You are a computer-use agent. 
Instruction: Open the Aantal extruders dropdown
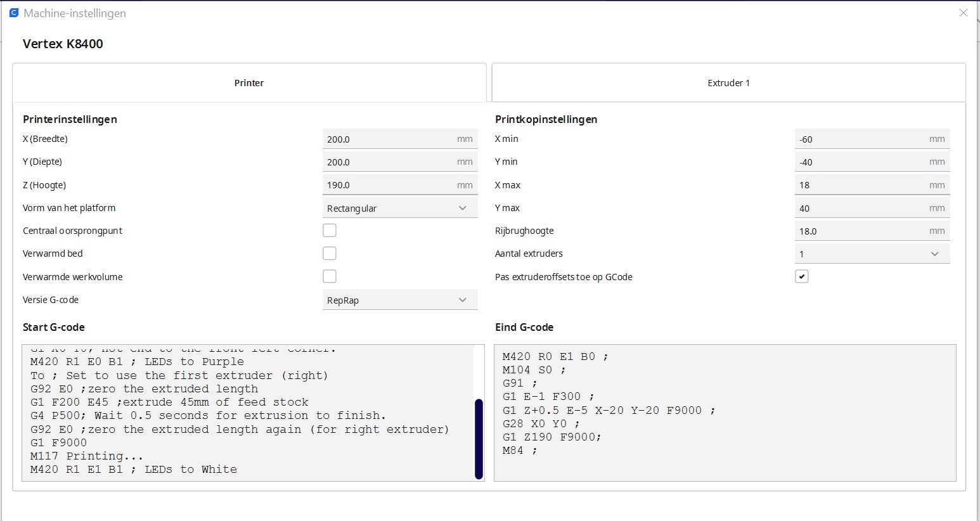point(872,254)
